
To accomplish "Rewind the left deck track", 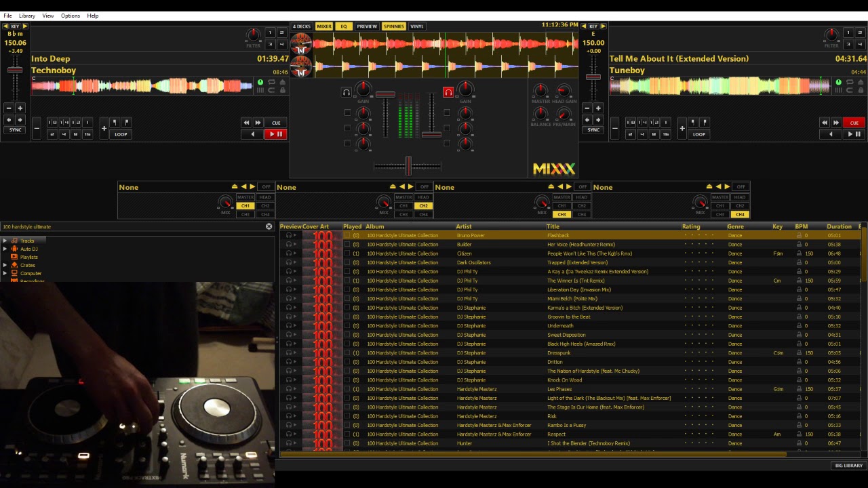I will tap(246, 123).
